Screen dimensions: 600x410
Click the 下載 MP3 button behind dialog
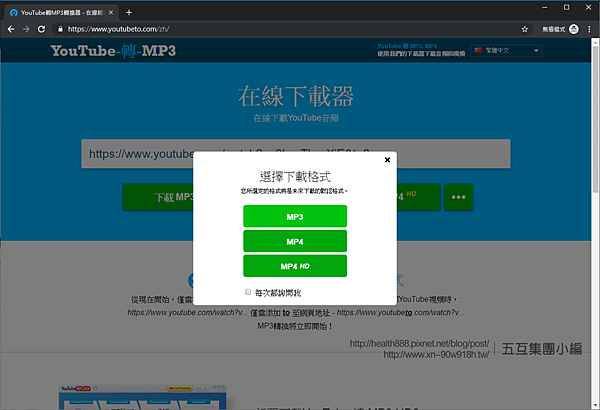pyautogui.click(x=158, y=197)
